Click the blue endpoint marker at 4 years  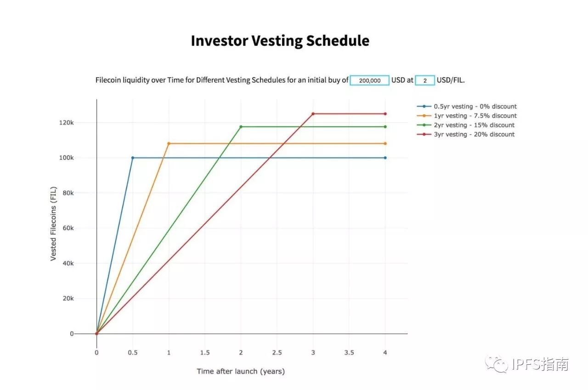click(x=385, y=158)
